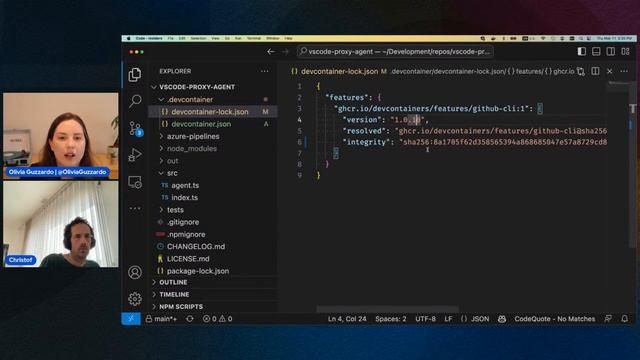Open CHANGELOG.md file
640x360 pixels.
pyautogui.click(x=196, y=247)
